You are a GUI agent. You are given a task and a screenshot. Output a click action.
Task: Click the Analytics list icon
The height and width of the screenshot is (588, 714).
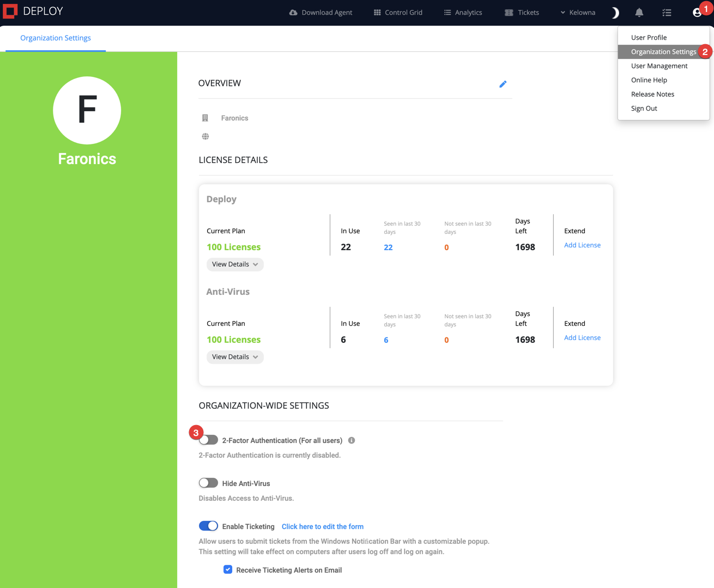tap(447, 13)
